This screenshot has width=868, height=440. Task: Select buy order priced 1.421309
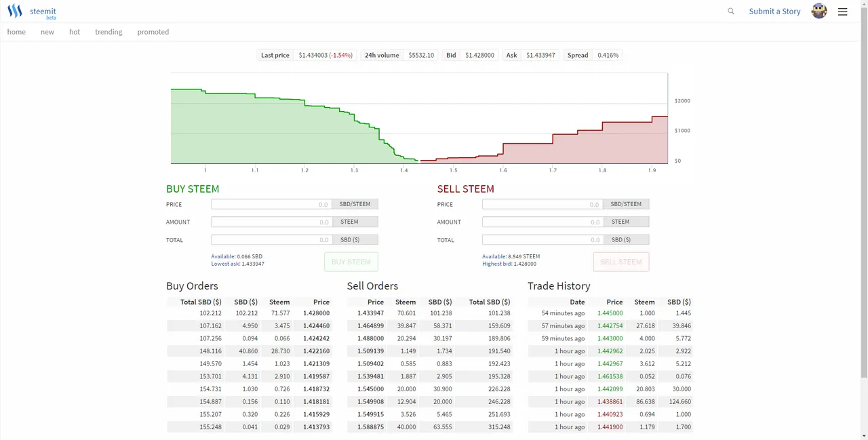tap(249, 363)
